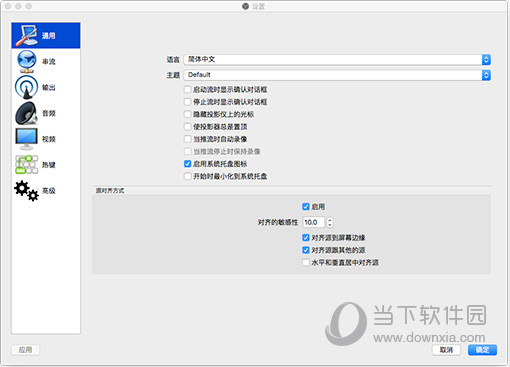This screenshot has height=367, width=510.
Task: Enable 当推流时自动录像 checkbox
Action: click(188, 139)
